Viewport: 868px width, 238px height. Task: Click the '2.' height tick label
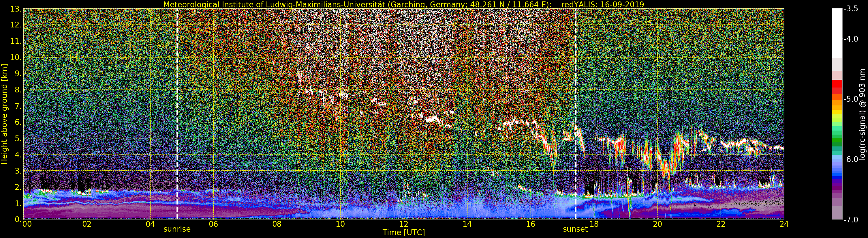pos(18,187)
